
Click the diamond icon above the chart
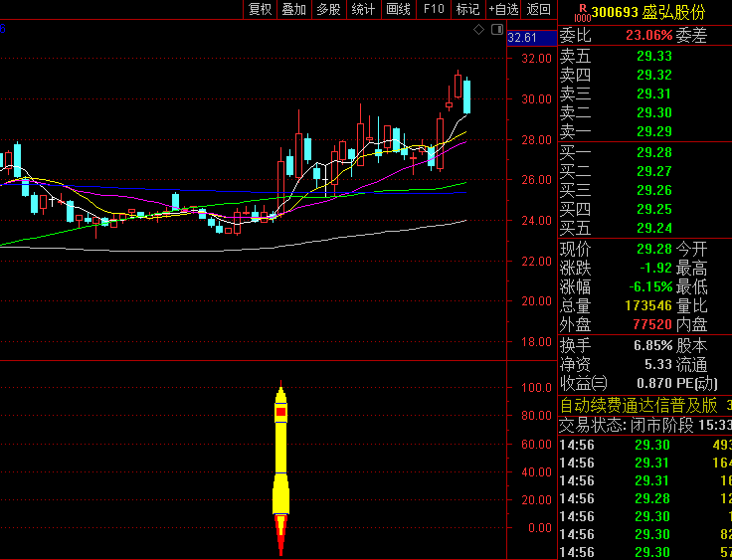pyautogui.click(x=479, y=30)
